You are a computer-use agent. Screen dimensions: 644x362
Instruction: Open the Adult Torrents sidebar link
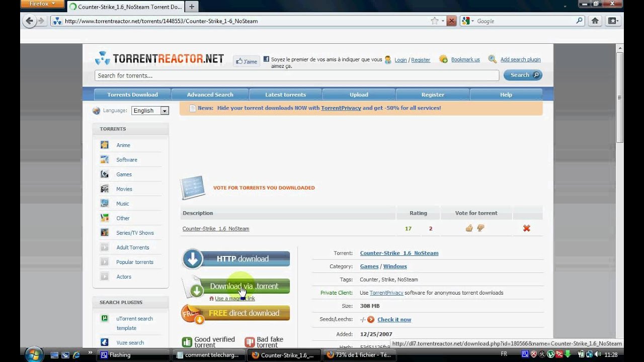click(x=132, y=247)
